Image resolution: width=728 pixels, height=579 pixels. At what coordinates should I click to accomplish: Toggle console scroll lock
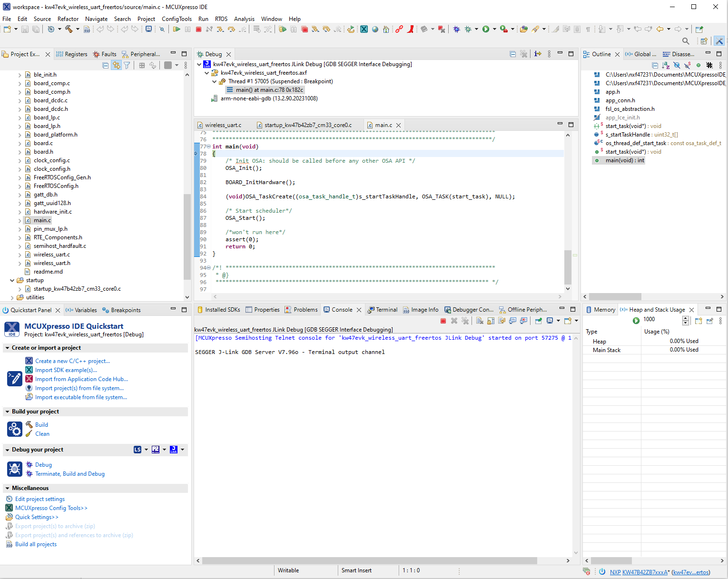pyautogui.click(x=491, y=321)
